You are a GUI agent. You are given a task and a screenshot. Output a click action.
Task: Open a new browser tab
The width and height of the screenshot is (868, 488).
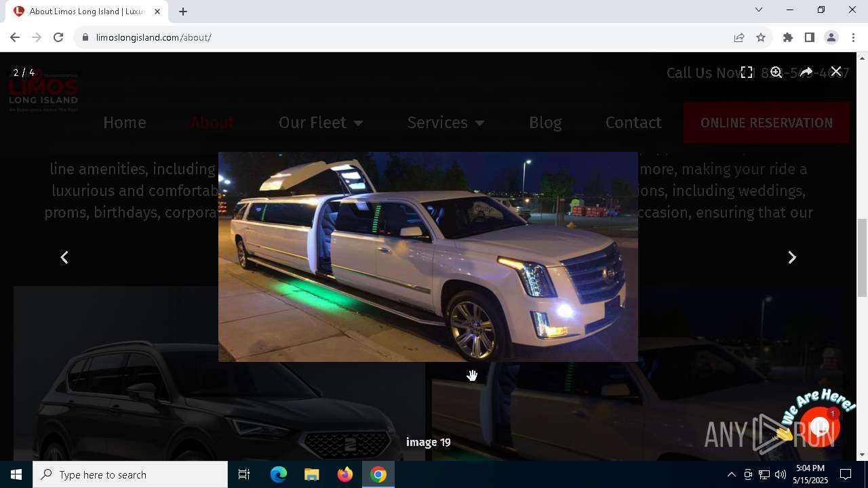pyautogui.click(x=183, y=12)
